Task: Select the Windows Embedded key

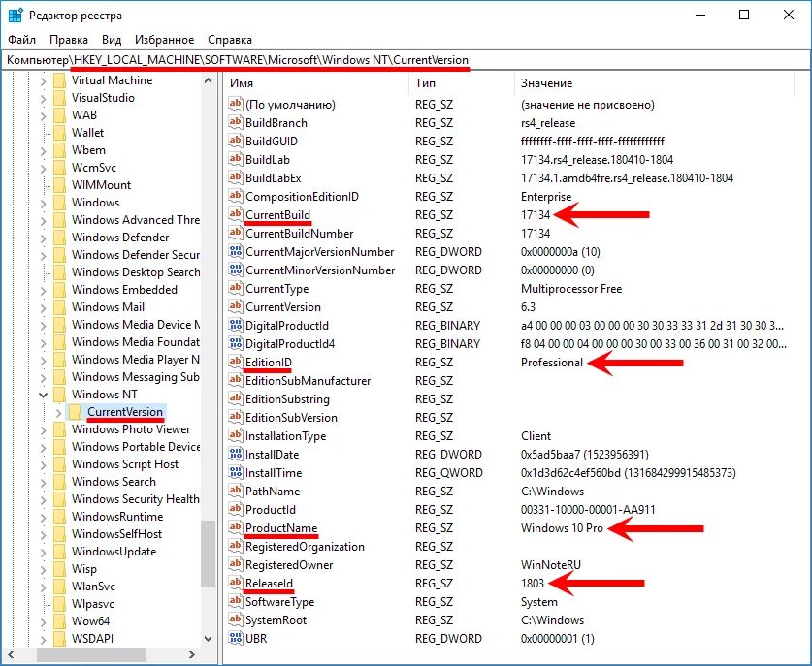Action: pos(124,290)
